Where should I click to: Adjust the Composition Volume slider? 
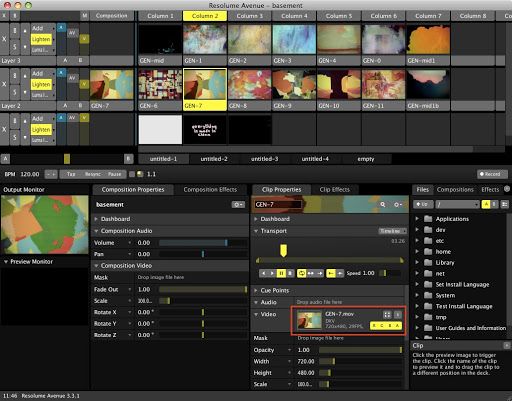pos(203,243)
